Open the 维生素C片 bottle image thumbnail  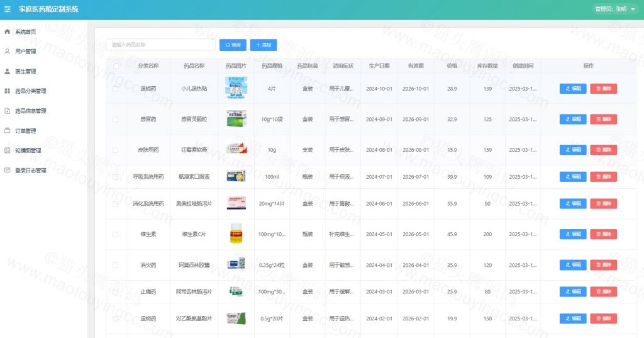click(236, 234)
